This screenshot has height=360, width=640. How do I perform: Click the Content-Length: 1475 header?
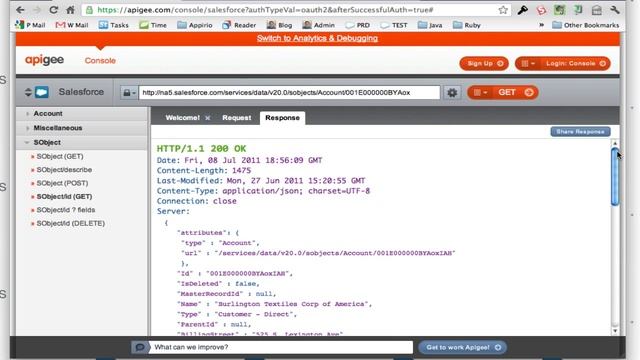point(204,171)
